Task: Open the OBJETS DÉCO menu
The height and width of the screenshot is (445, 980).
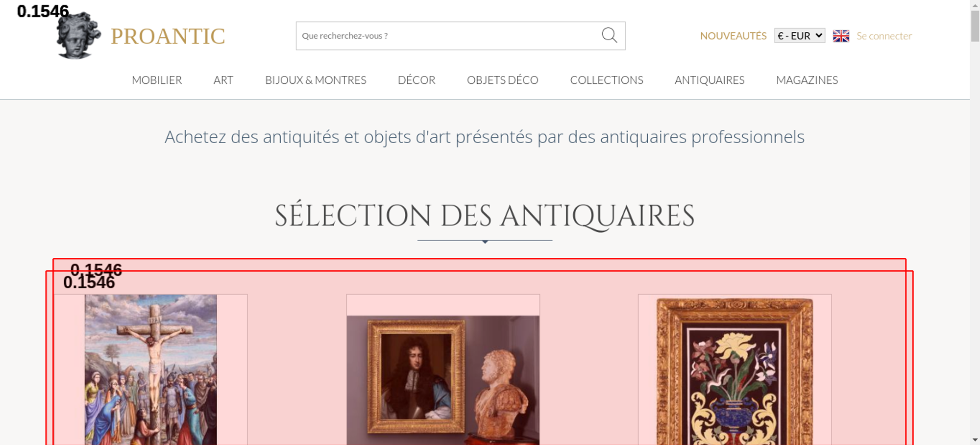Action: 503,80
